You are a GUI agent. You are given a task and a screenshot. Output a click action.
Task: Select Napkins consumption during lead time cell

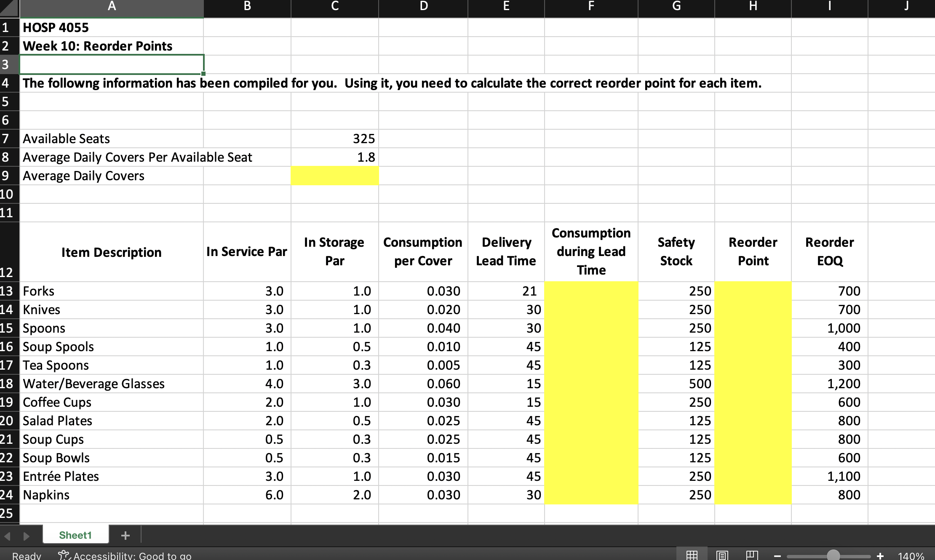click(591, 495)
